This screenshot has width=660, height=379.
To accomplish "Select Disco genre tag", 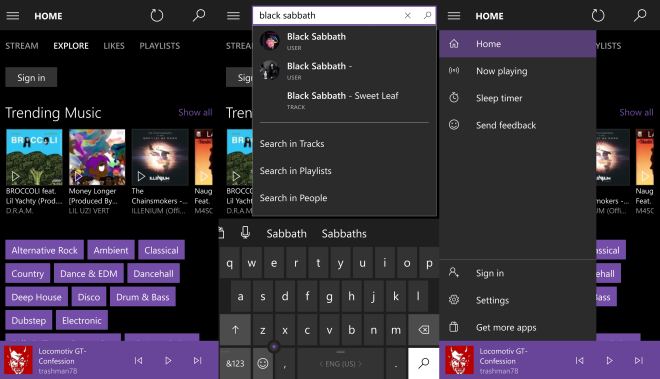I will coord(89,297).
